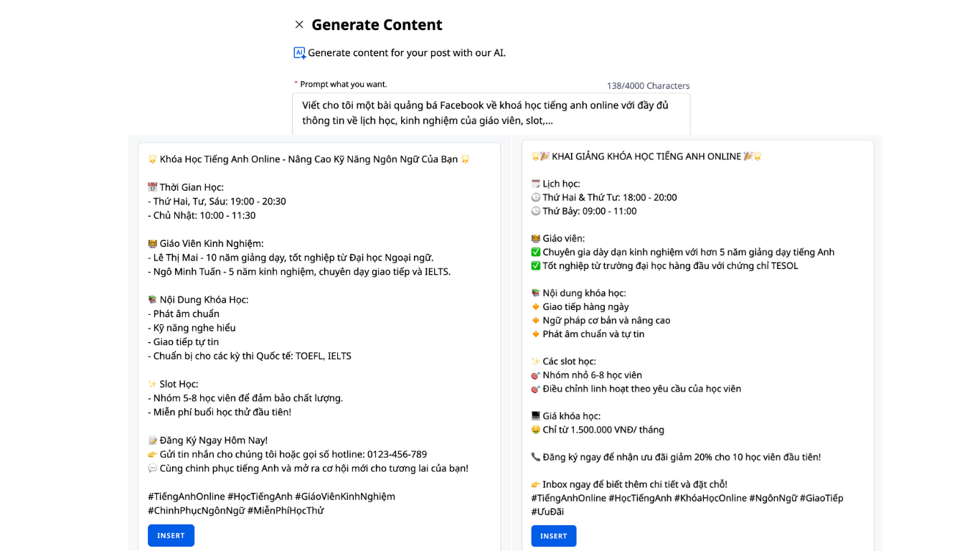Focus the prompt text field
This screenshot has width=980, height=551.
[491, 113]
